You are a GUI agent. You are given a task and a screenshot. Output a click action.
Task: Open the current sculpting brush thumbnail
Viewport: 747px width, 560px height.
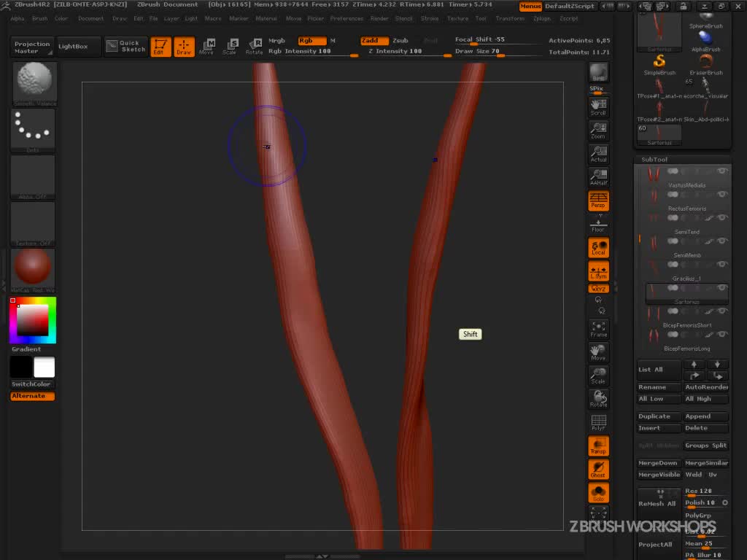click(x=34, y=83)
